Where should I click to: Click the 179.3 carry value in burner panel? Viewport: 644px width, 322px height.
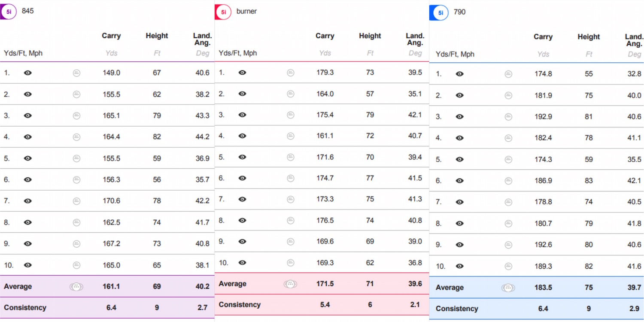[325, 73]
